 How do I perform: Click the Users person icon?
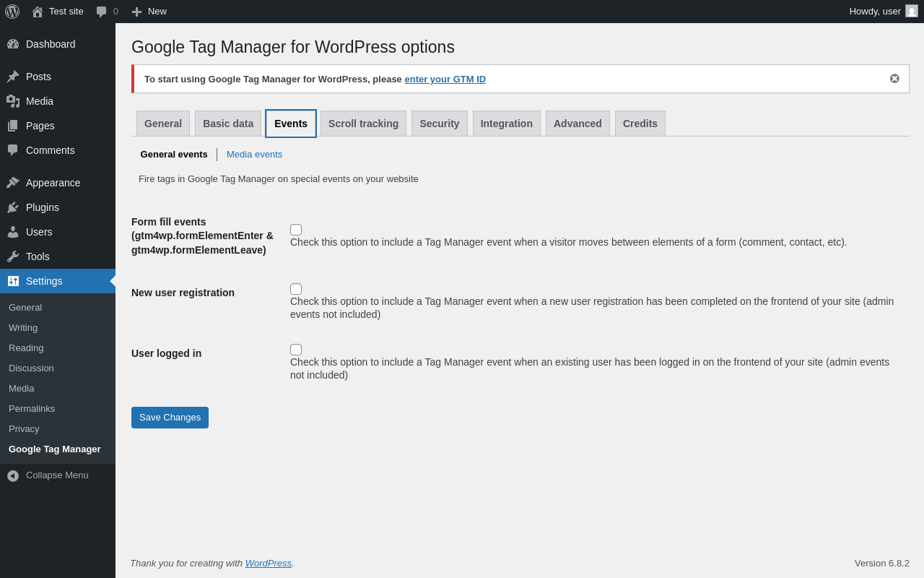click(x=13, y=232)
